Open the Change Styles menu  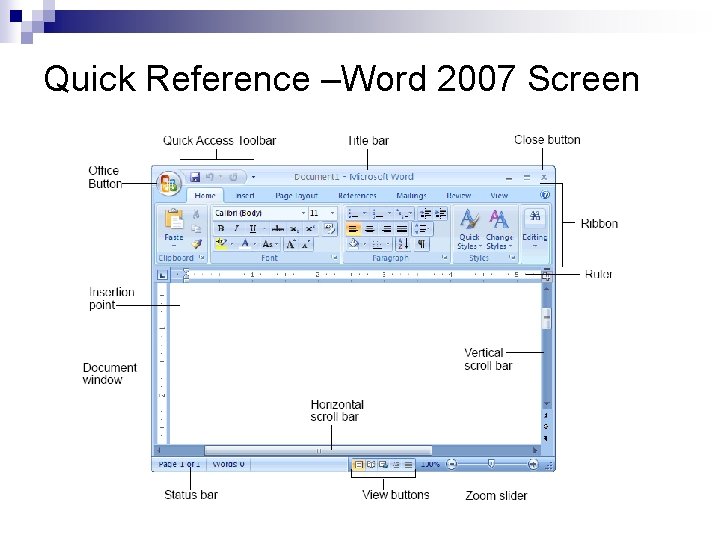tap(499, 229)
